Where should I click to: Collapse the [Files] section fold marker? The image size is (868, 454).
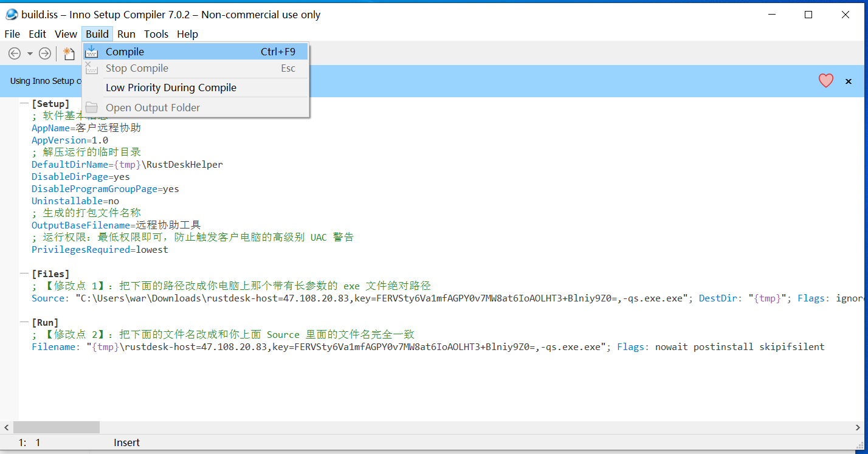(24, 274)
